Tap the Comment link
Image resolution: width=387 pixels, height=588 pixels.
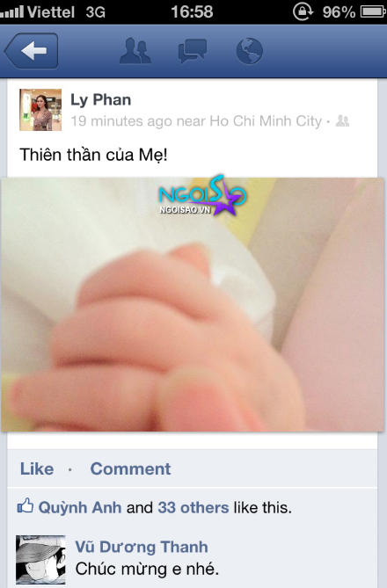click(x=131, y=468)
